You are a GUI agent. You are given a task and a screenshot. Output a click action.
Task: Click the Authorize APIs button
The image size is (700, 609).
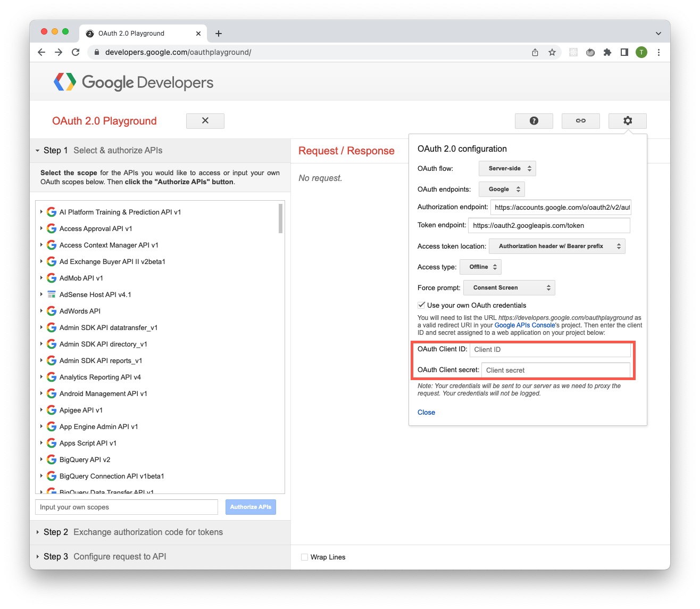[x=251, y=507]
